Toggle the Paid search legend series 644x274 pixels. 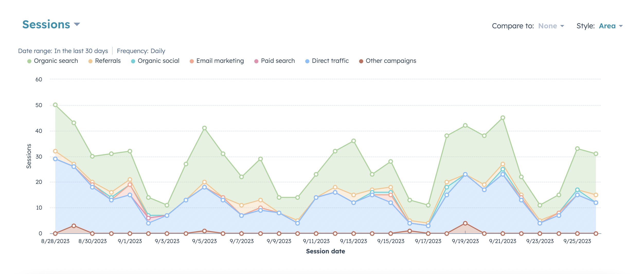coord(275,61)
